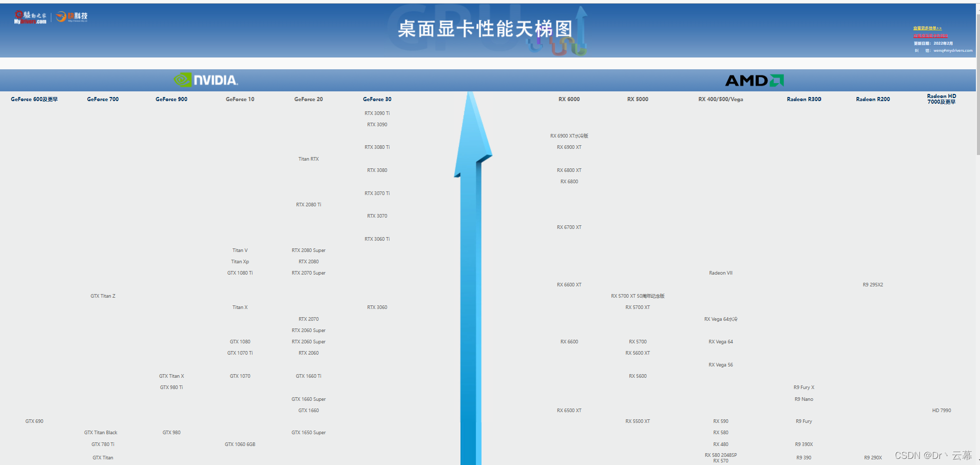Click the NVIDIA logo

coord(206,80)
